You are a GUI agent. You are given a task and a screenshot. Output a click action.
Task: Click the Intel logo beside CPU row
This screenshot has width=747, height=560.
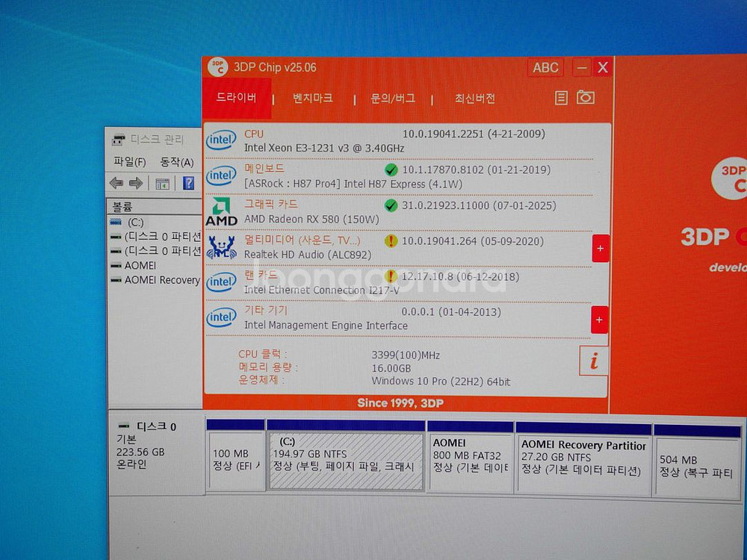(x=221, y=140)
